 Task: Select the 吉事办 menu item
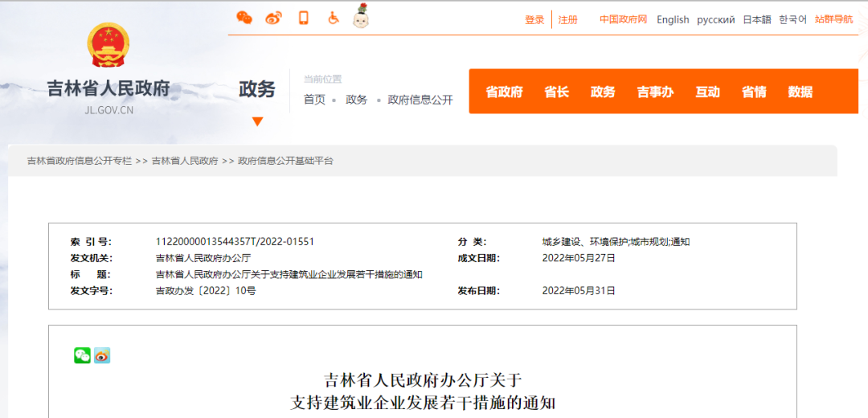[x=655, y=92]
